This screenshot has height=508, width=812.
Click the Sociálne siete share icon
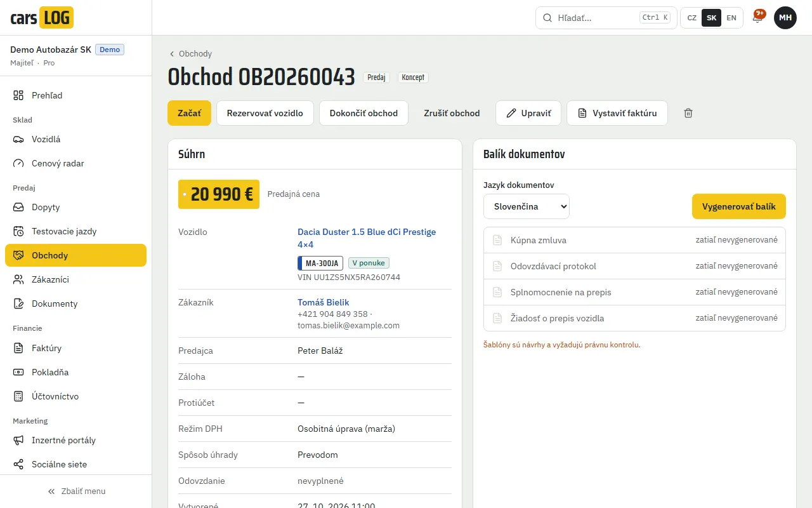pos(18,464)
